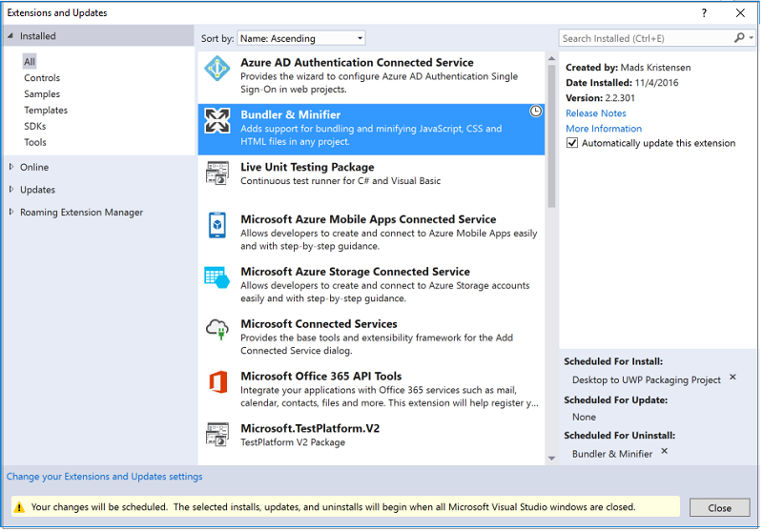
Task: Select the Azure AD Authentication Connected Service title
Action: tap(357, 62)
